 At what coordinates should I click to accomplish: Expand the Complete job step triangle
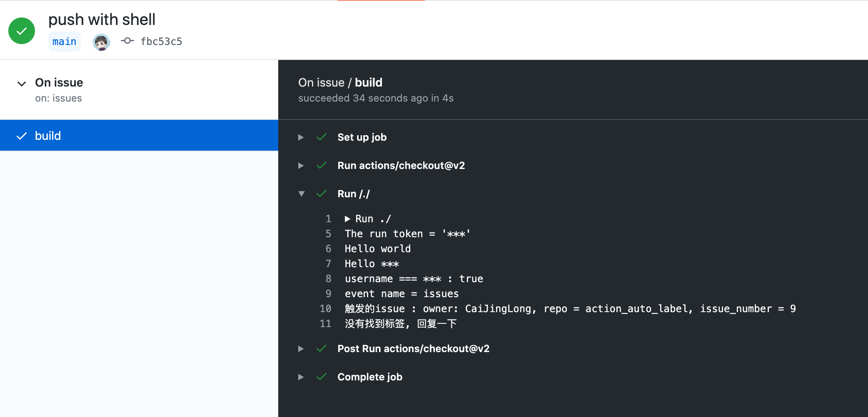tap(301, 377)
